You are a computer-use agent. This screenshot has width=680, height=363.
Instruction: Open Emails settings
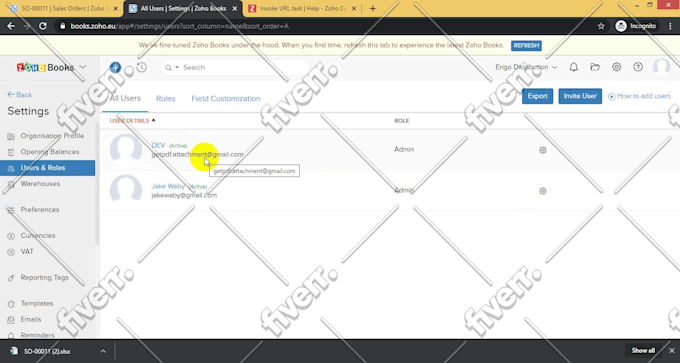[x=31, y=319]
